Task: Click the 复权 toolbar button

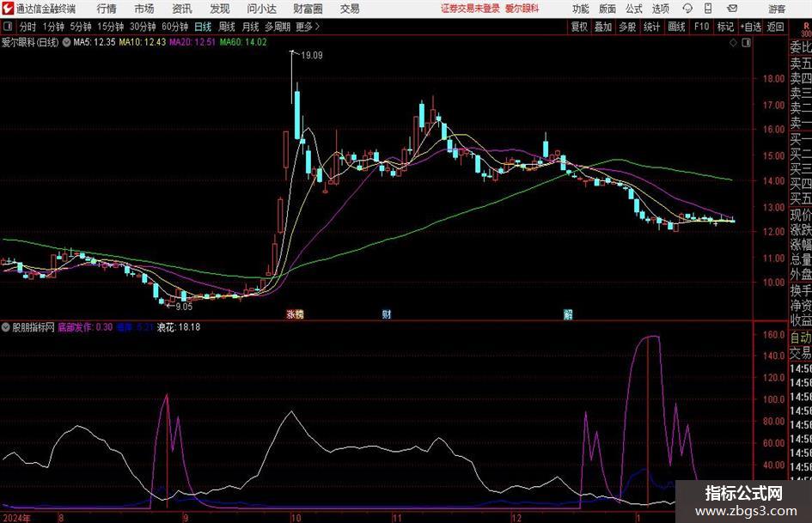Action: (x=579, y=27)
